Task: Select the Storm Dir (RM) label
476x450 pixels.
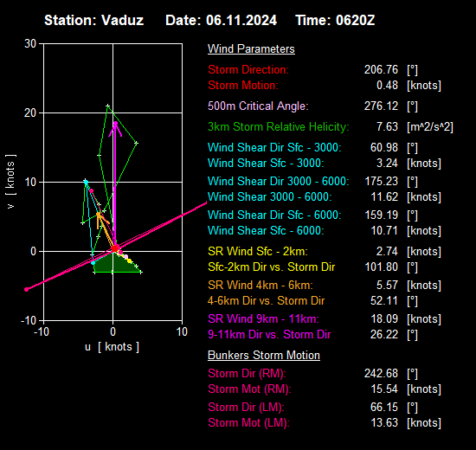Action: [x=247, y=373]
